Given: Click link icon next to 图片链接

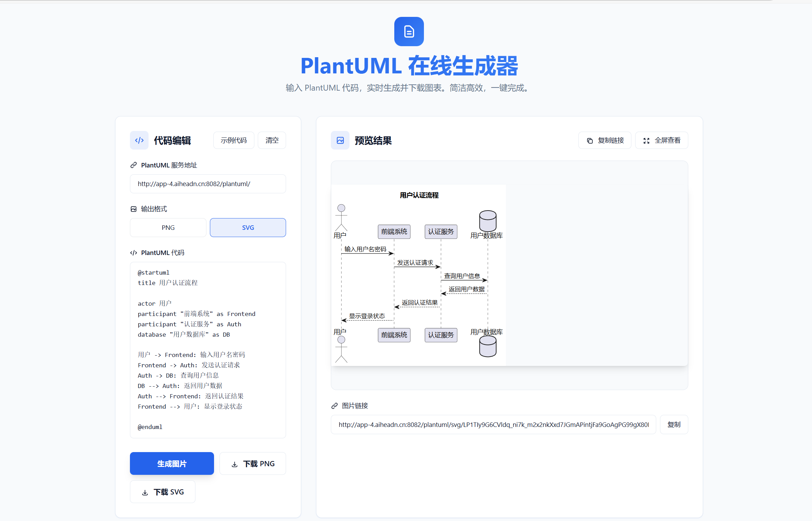Looking at the screenshot, I should [x=334, y=406].
